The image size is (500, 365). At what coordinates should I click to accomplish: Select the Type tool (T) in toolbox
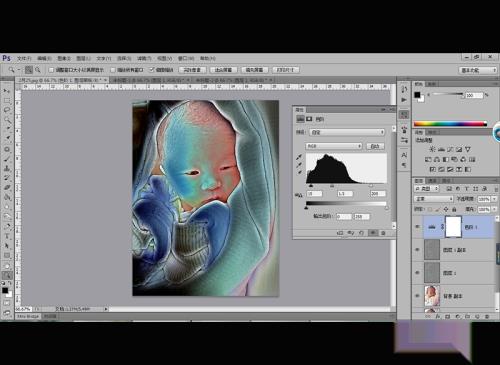point(7,236)
